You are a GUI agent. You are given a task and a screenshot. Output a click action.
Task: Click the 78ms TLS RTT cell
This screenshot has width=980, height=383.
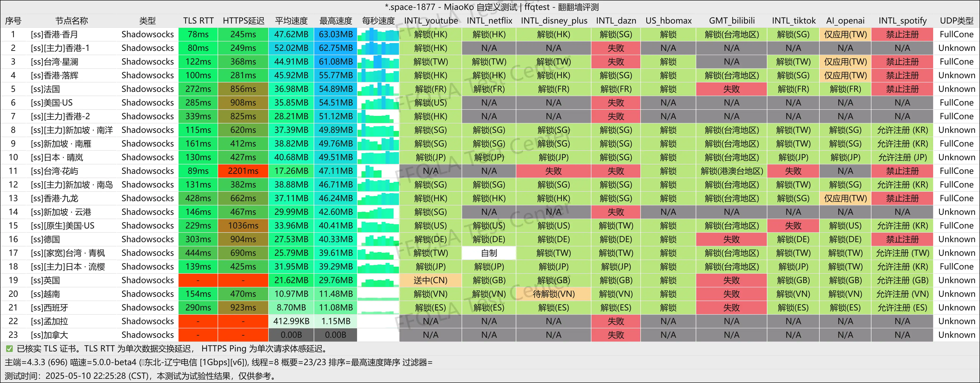(198, 34)
